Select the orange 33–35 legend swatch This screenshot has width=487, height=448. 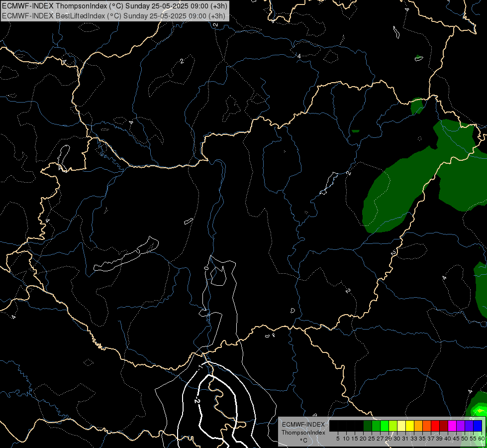[x=418, y=426]
